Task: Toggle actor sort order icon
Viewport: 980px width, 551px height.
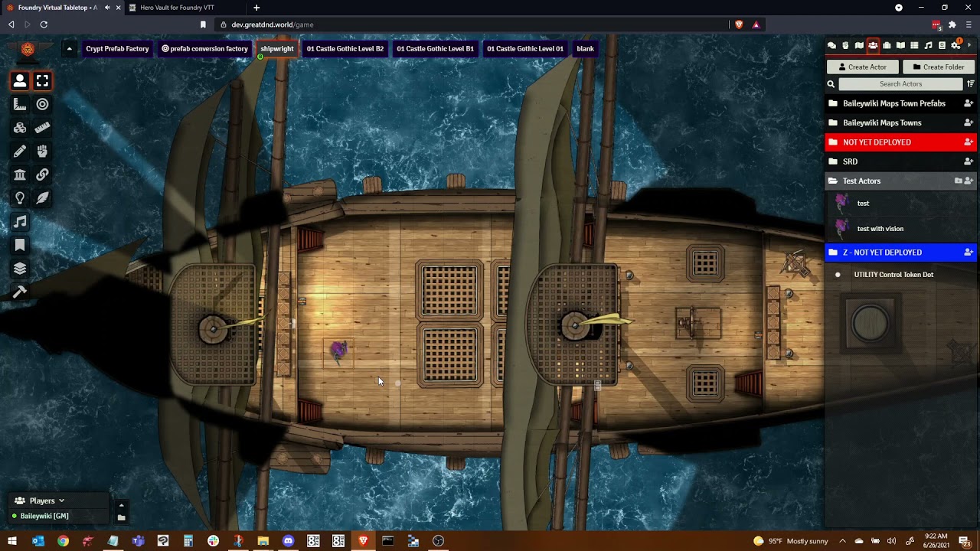Action: pyautogui.click(x=970, y=84)
